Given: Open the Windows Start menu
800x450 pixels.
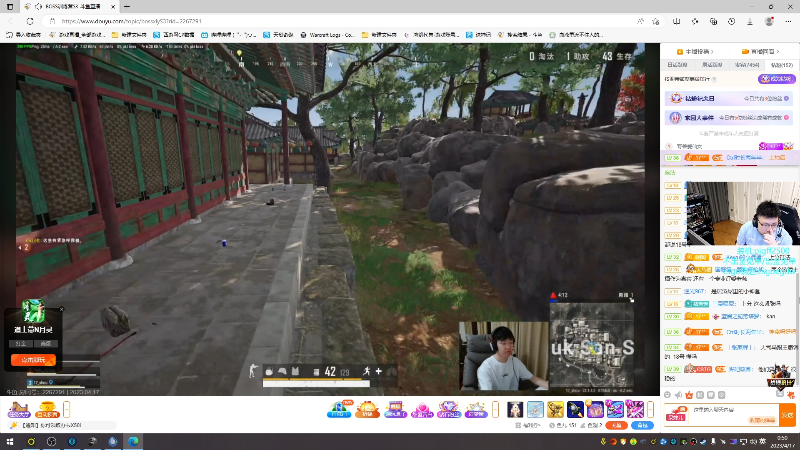Looking at the screenshot, I should [x=10, y=441].
